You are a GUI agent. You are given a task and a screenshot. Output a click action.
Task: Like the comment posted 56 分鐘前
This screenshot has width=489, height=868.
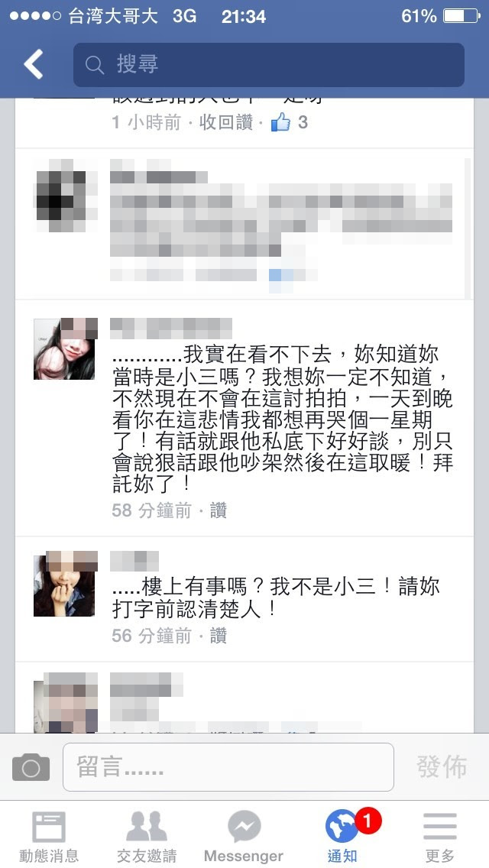(x=219, y=636)
